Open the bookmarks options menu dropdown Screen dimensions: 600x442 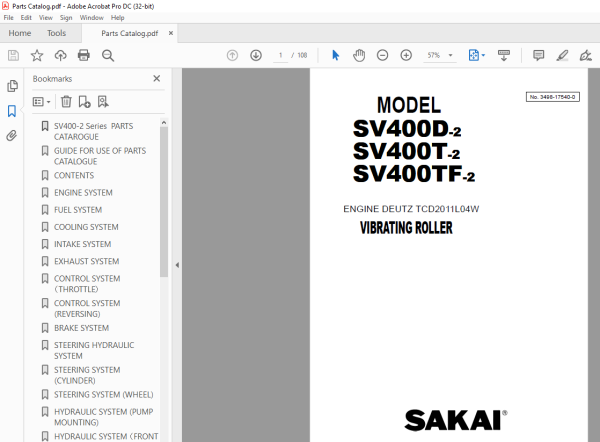pos(41,102)
